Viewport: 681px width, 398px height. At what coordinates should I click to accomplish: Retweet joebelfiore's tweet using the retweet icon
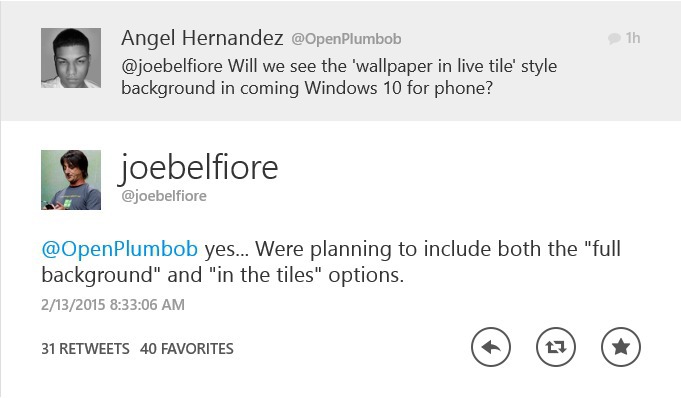coord(556,347)
